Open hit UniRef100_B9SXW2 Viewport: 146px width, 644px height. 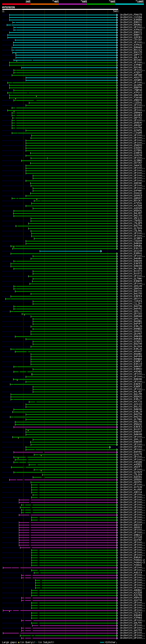click(x=131, y=67)
